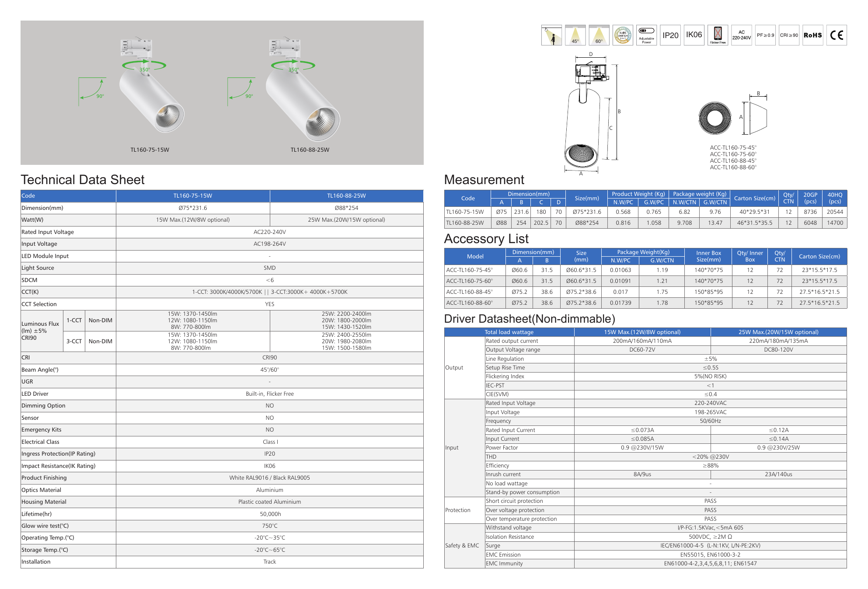This screenshot has width=868, height=589.
Task: Click the CRI≥90 badge
Action: pyautogui.click(x=789, y=35)
